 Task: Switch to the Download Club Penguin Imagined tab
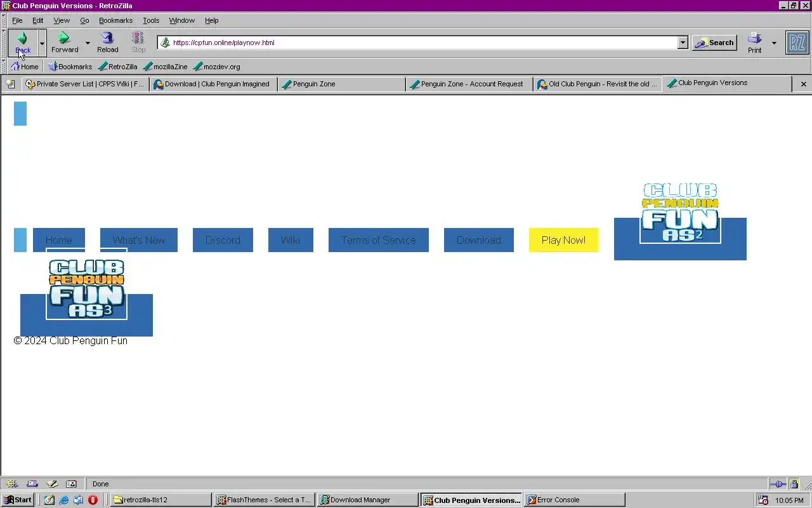pos(213,84)
